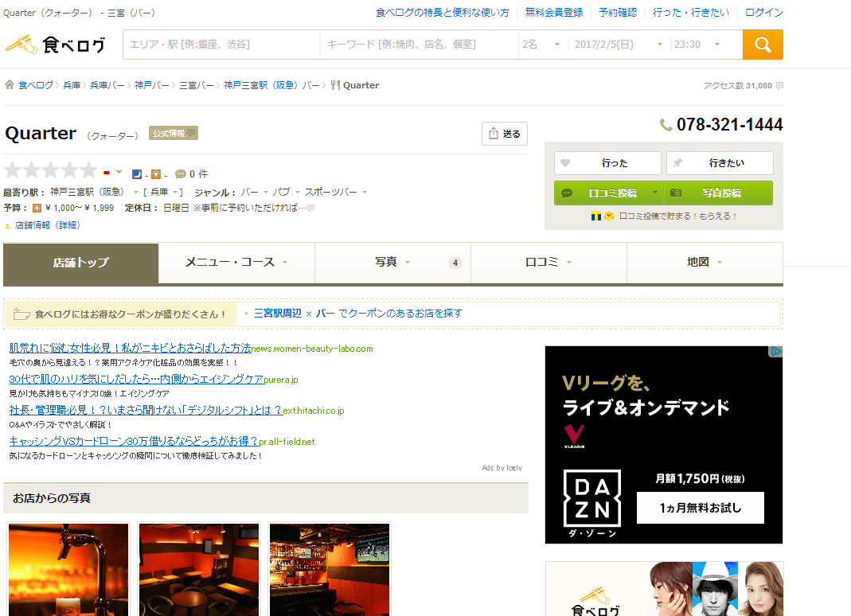Viewport: 851px width, 616px height.
Task: Open 食べログの特長と便利な使い方 link
Action: point(443,13)
